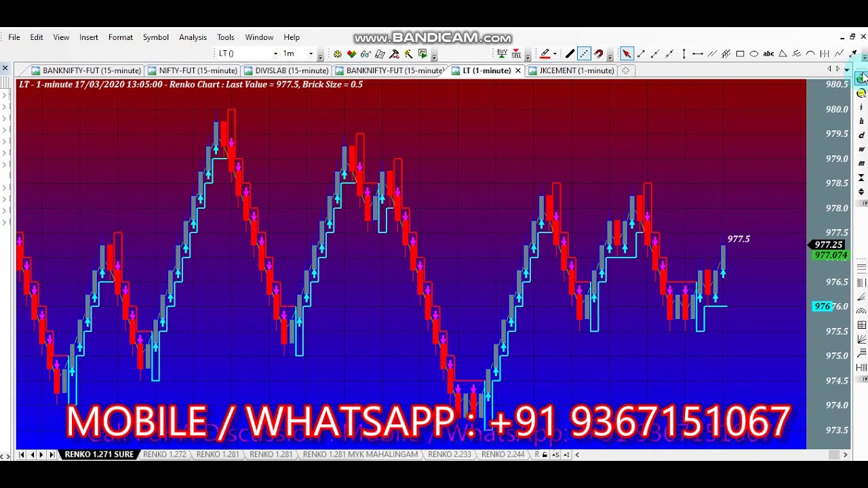Go to last sheet tab

pos(52,455)
